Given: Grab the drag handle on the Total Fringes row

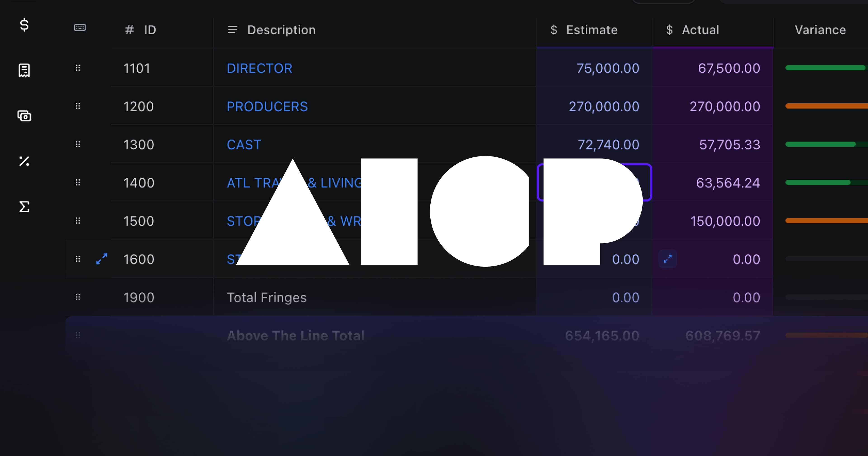Looking at the screenshot, I should pos(78,297).
